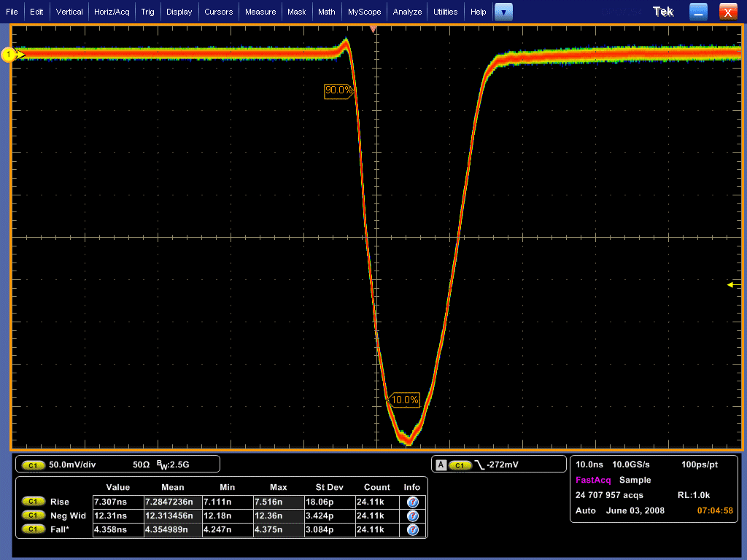Click the trigger A badge
Screen dimensions: 747x560
click(x=440, y=464)
